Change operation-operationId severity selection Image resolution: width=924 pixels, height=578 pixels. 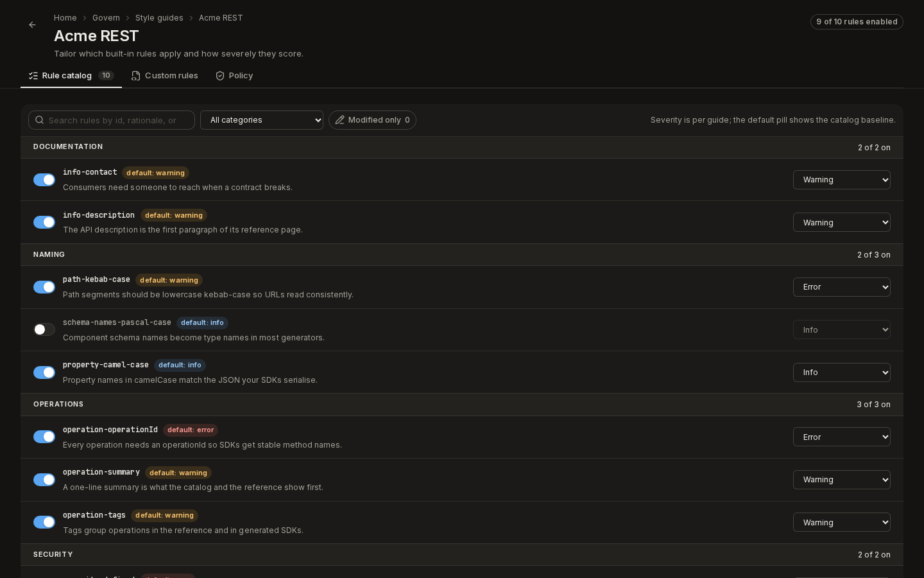pyautogui.click(x=842, y=437)
